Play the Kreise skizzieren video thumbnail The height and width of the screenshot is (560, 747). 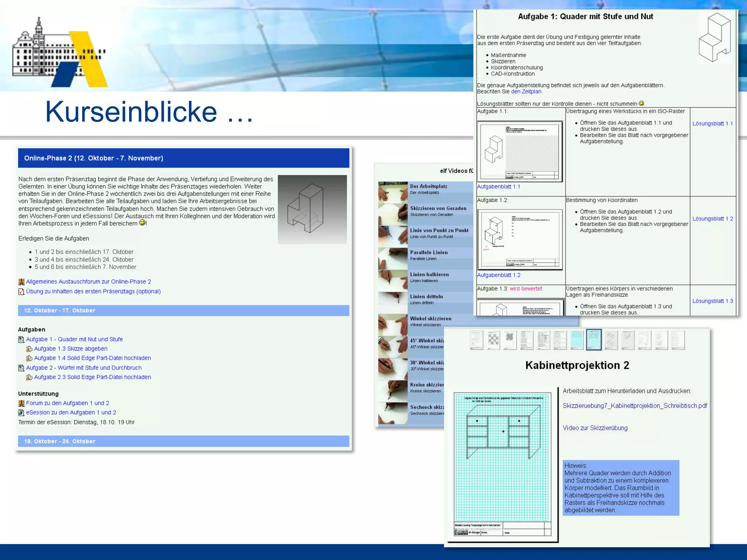(x=393, y=391)
